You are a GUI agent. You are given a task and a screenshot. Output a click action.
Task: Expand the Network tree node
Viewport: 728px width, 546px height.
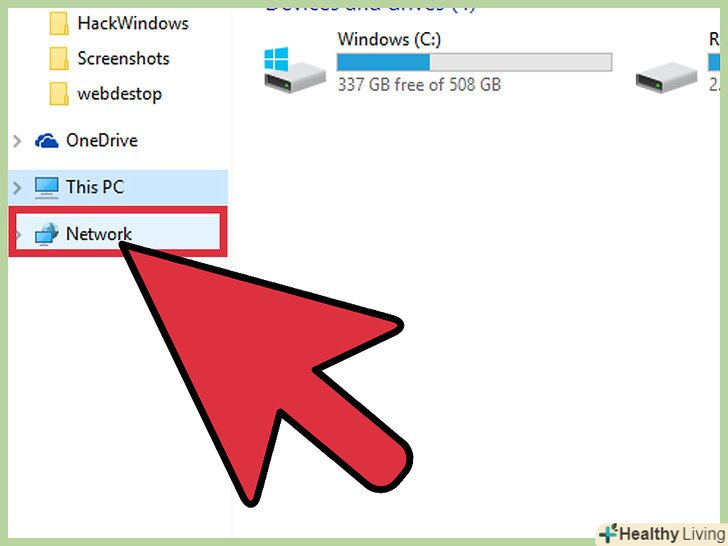[x=19, y=234]
